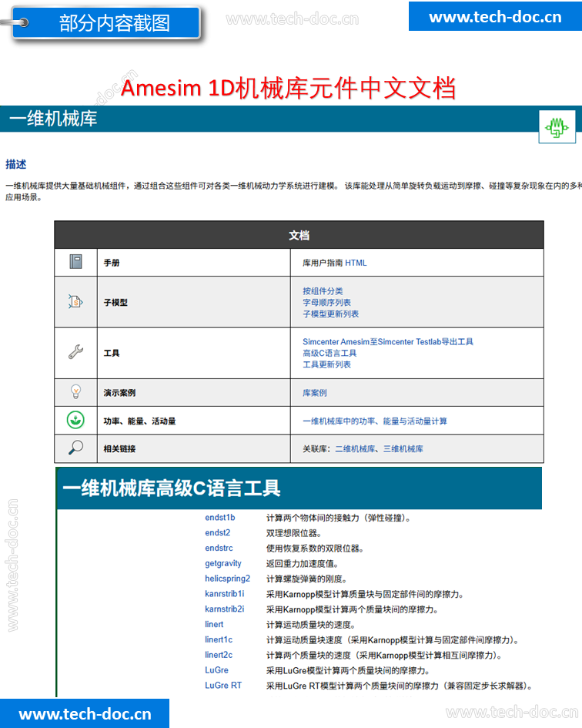Click description 计算运动质量块的速度
The width and height of the screenshot is (582, 728).
pos(310,625)
